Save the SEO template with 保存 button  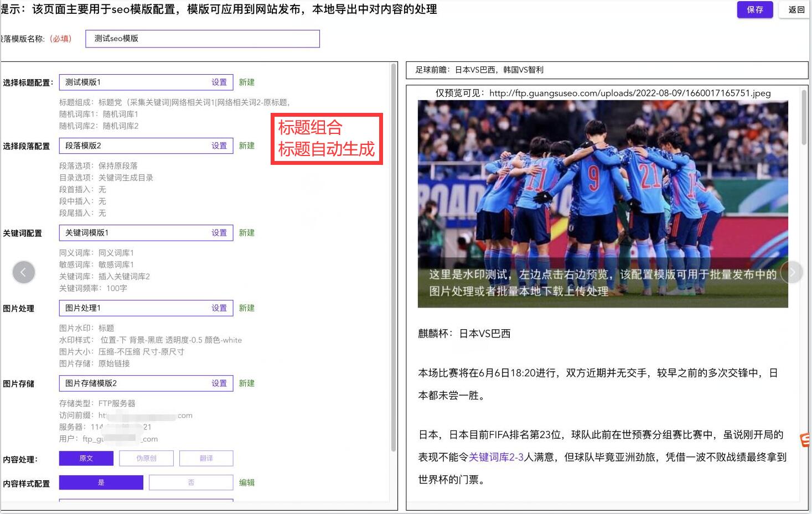pyautogui.click(x=755, y=9)
